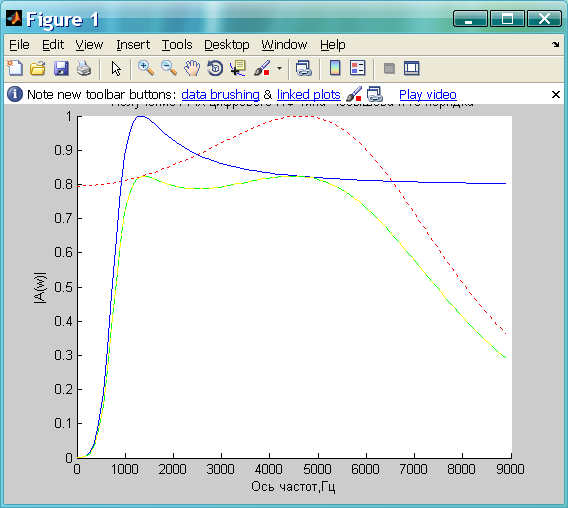Click the Link Plot toolbar icon
This screenshot has height=508, width=568.
[304, 68]
